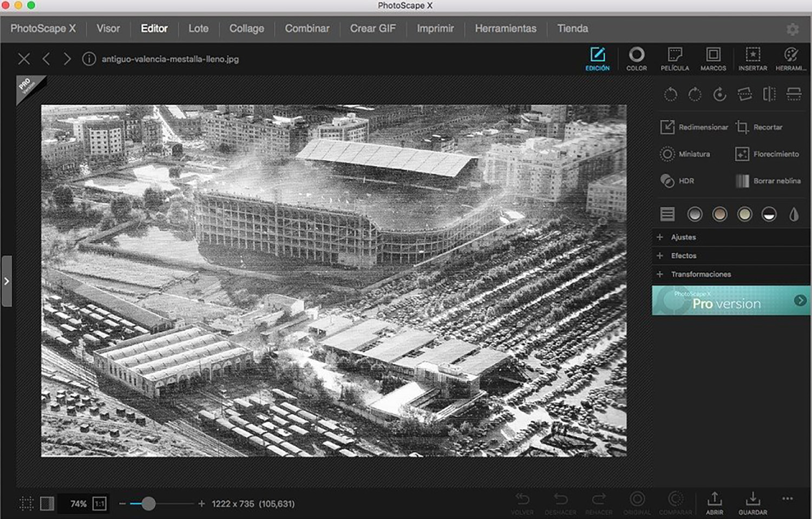Viewport: 812px width, 519px height.
Task: Open the Edición tools tab
Action: [x=597, y=59]
